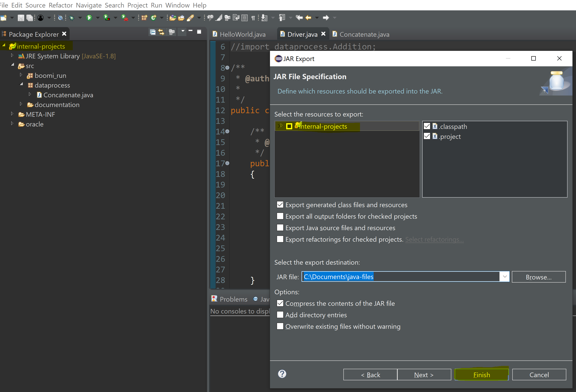Screen dimensions: 576x392
Task: Save the current file using the Save icon
Action: tap(21, 18)
